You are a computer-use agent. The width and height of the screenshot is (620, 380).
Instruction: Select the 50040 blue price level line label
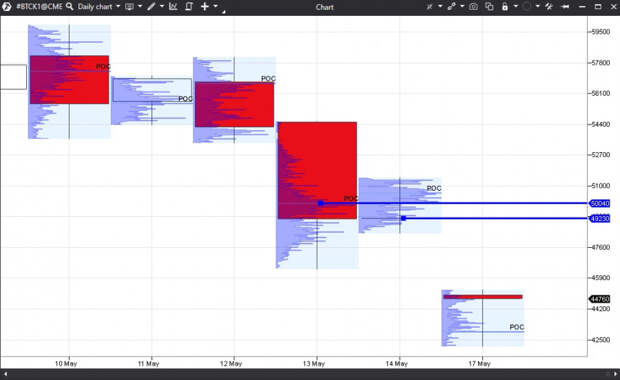coord(599,203)
